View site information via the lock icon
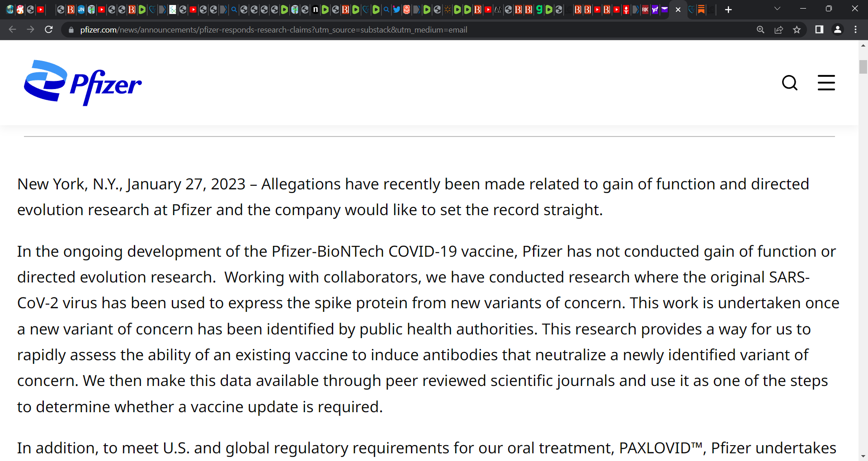Screen dimensions: 868x461 click(x=71, y=30)
